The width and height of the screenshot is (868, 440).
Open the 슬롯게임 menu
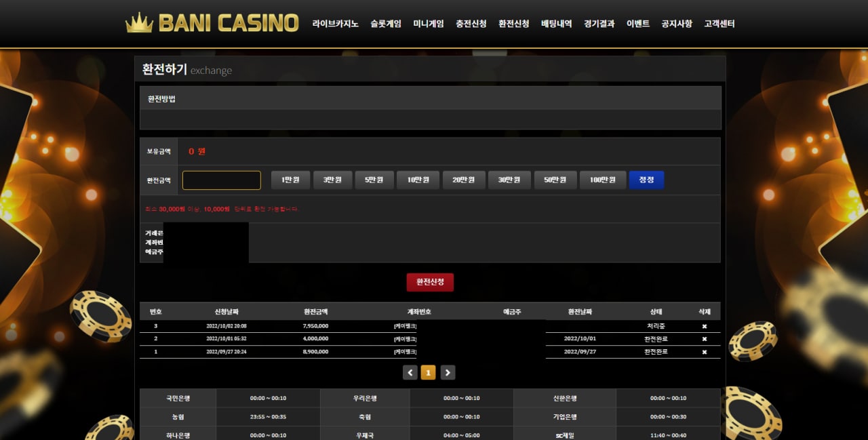coord(385,24)
